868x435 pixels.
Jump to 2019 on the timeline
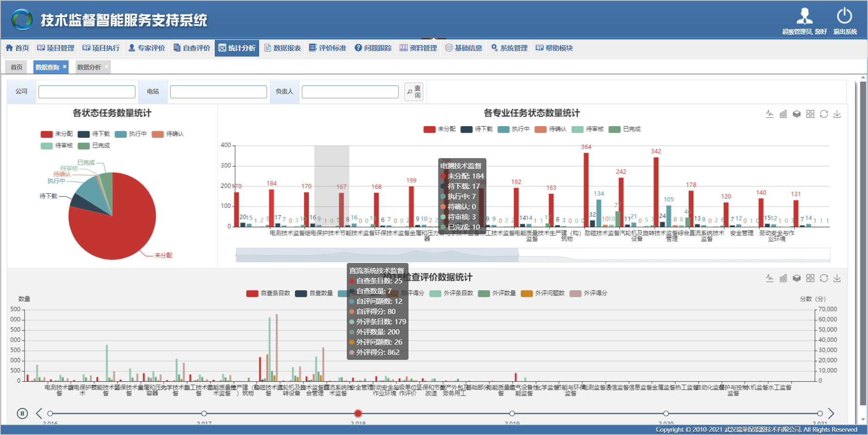pyautogui.click(x=512, y=413)
